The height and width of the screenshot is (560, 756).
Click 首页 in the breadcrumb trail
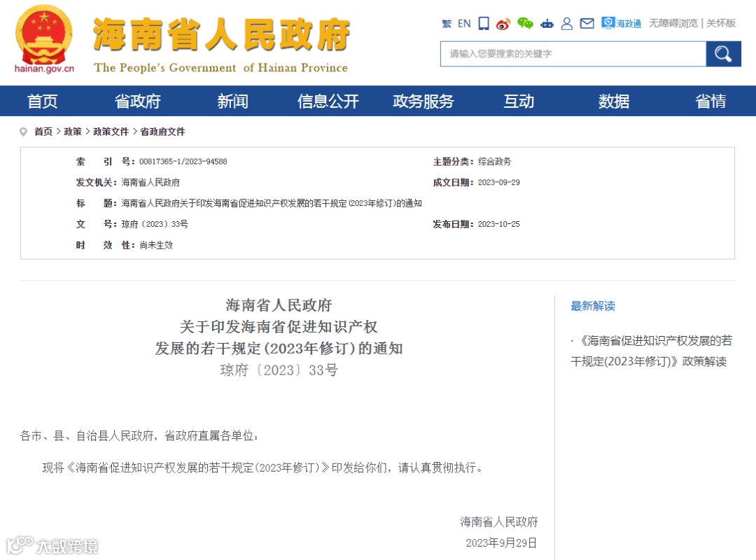coord(43,132)
